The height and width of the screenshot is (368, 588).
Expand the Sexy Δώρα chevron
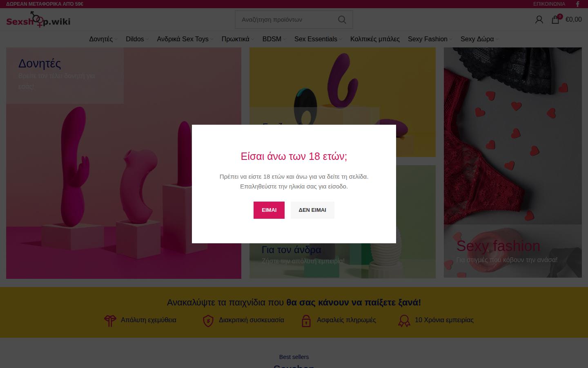coord(497,40)
